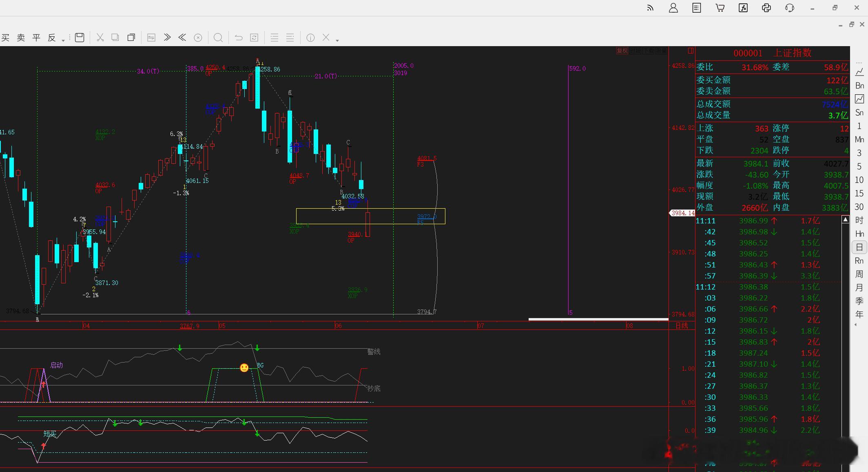
Task: Select the 3-minute period tab
Action: [x=859, y=153]
